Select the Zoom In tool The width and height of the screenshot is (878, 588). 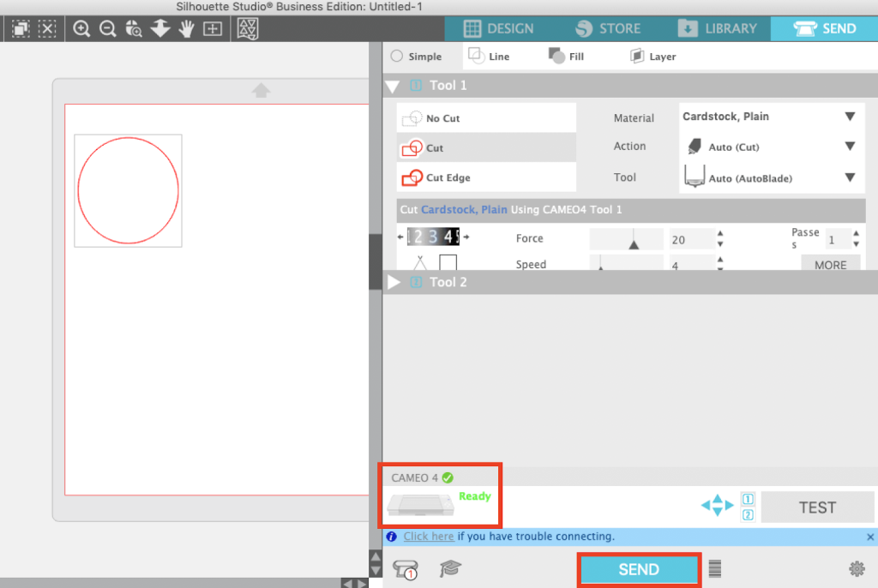tap(81, 28)
